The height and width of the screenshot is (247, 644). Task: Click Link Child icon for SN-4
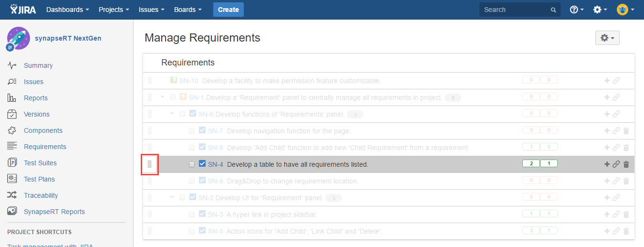click(x=616, y=164)
